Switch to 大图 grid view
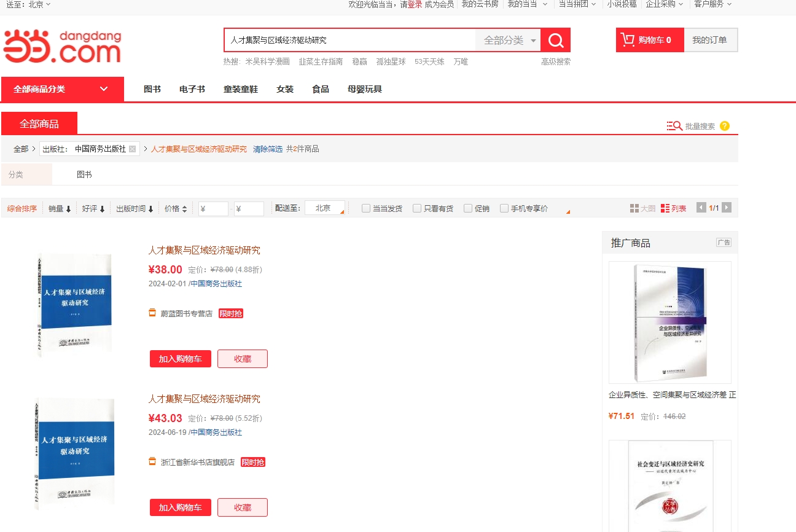 642,208
